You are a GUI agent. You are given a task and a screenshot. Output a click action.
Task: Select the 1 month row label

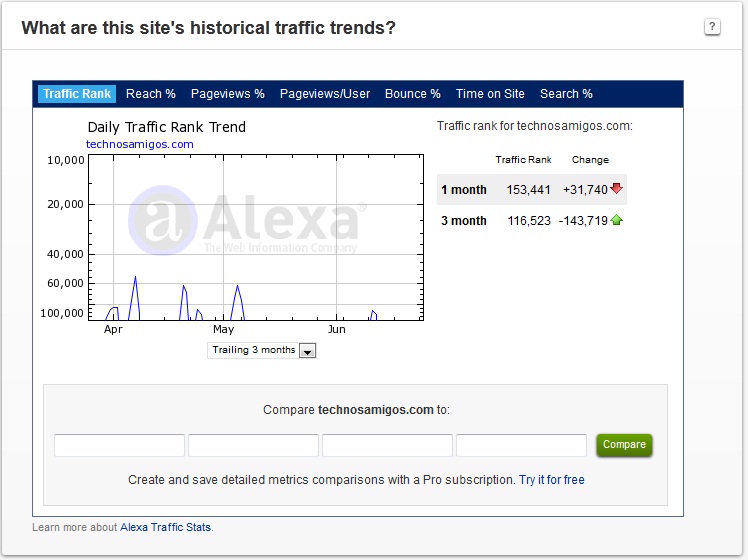[464, 190]
